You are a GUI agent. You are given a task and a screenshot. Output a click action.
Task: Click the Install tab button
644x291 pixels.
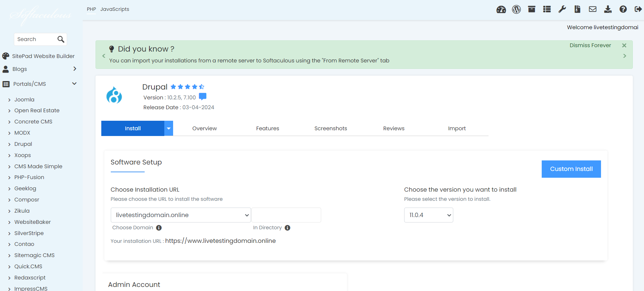pos(133,129)
